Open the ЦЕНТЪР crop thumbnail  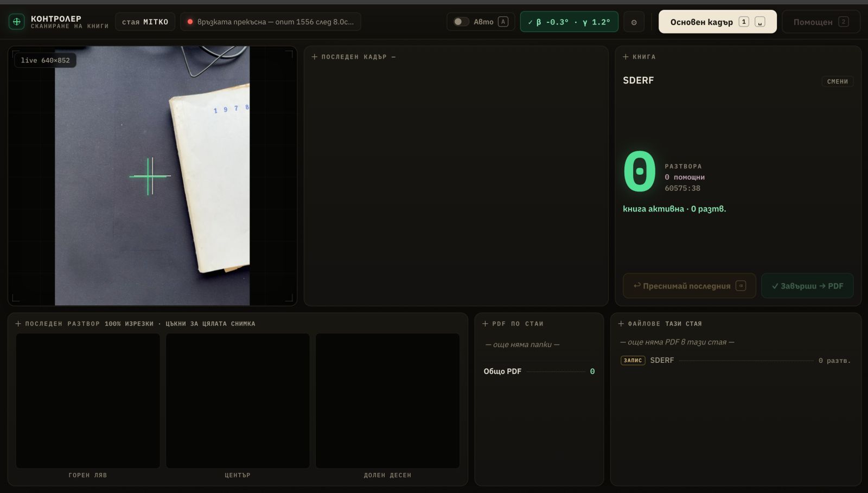coord(238,401)
